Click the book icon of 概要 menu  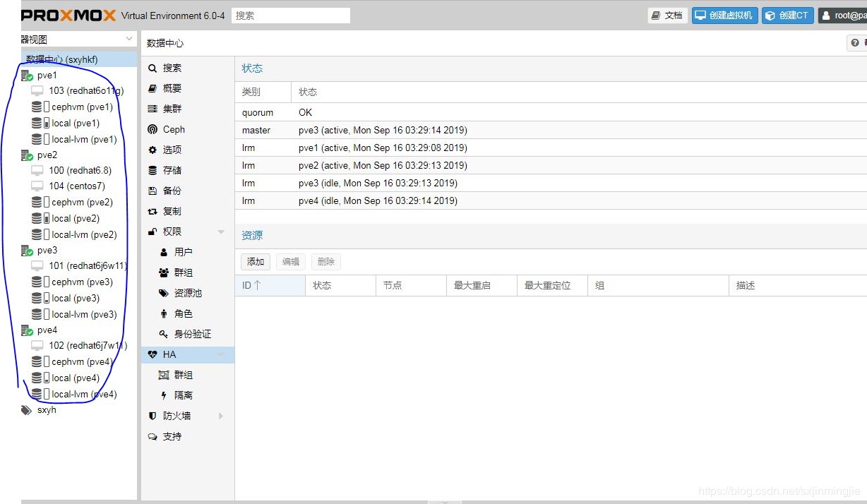click(x=153, y=89)
